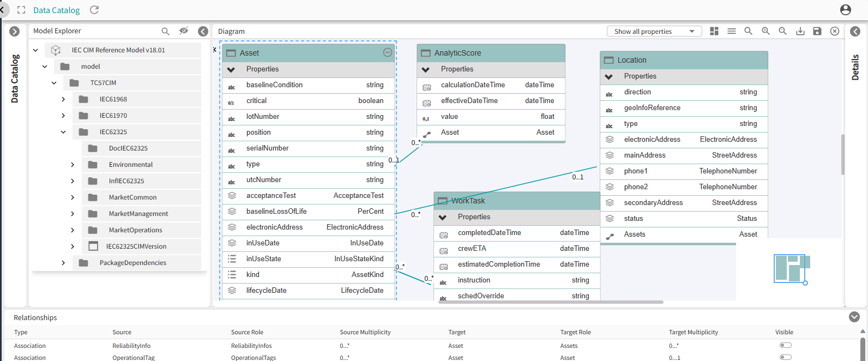Open the user account menu
Viewport: 868px width, 361px height.
pos(846,10)
